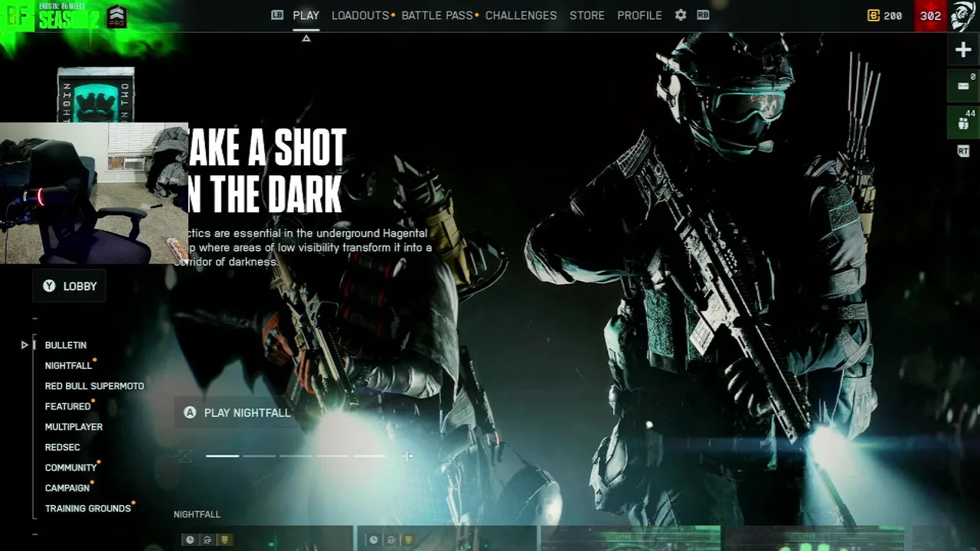Click the Battlefield Pro badge icon
The image size is (980, 551).
(x=116, y=16)
